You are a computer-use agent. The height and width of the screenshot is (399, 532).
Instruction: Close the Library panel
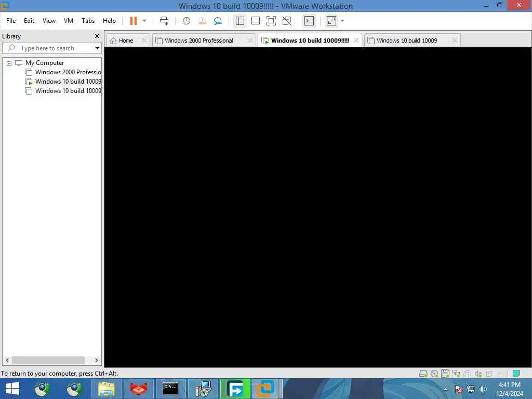click(97, 36)
